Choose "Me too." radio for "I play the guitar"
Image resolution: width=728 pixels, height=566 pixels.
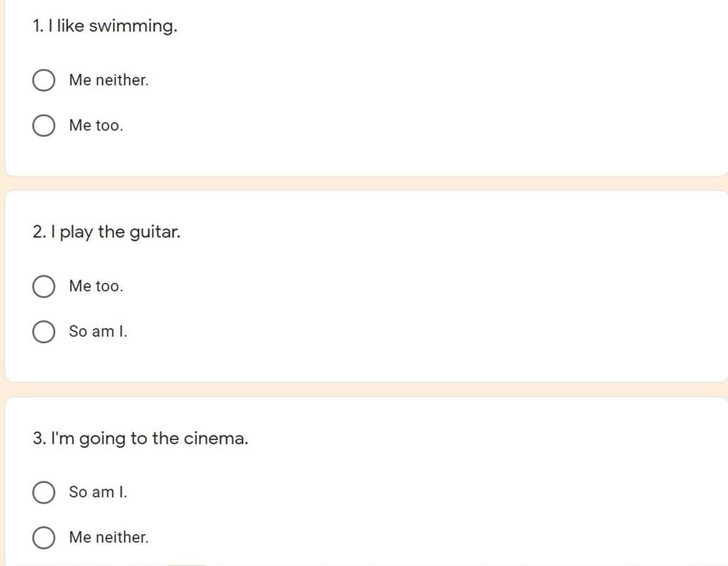(43, 286)
